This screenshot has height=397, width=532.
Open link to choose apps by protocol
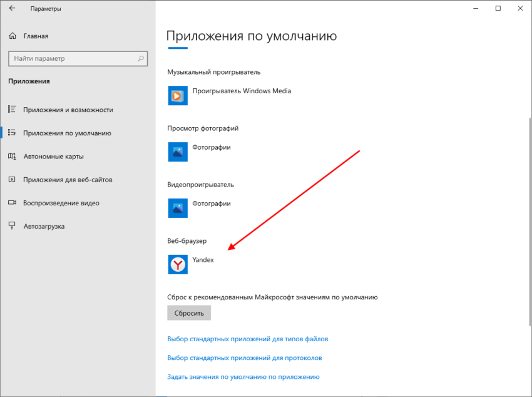[x=244, y=358]
